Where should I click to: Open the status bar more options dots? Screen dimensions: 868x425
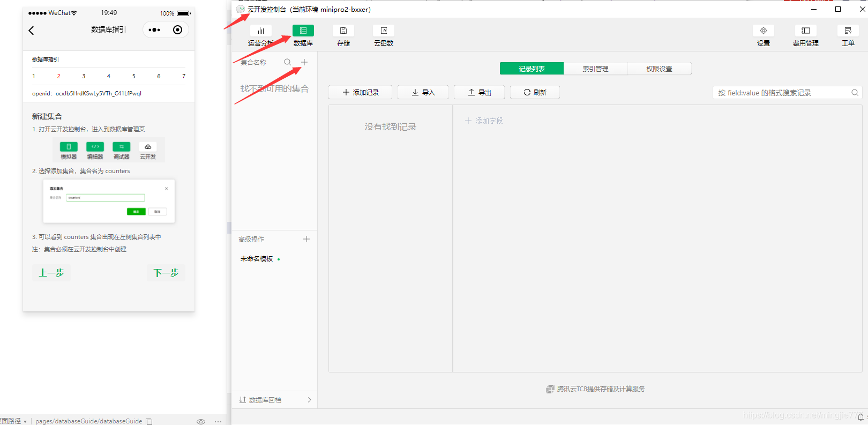click(218, 421)
